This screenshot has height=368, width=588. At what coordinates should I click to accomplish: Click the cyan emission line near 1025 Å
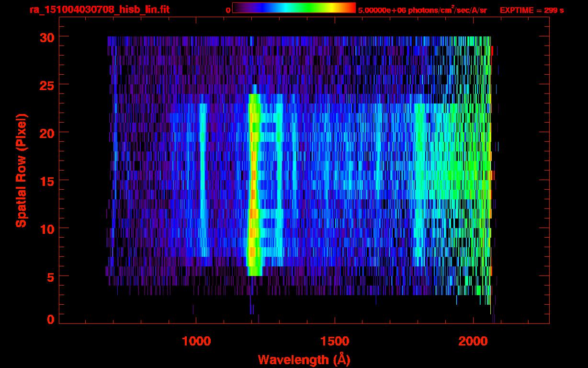203,180
